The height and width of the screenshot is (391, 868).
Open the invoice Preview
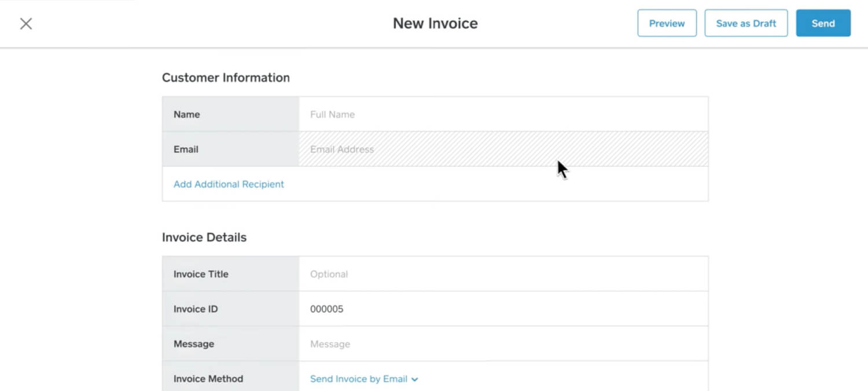tap(667, 23)
